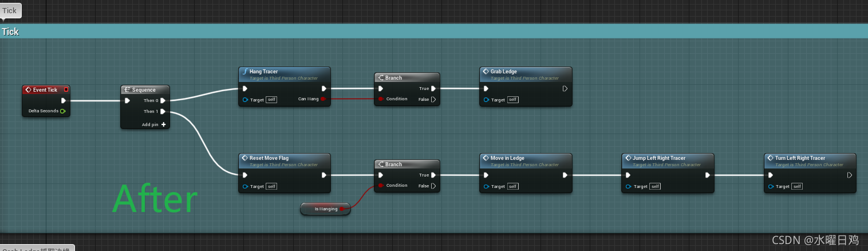
Task: Click Target pin on Turn Left Right Tracer
Action: 771,186
